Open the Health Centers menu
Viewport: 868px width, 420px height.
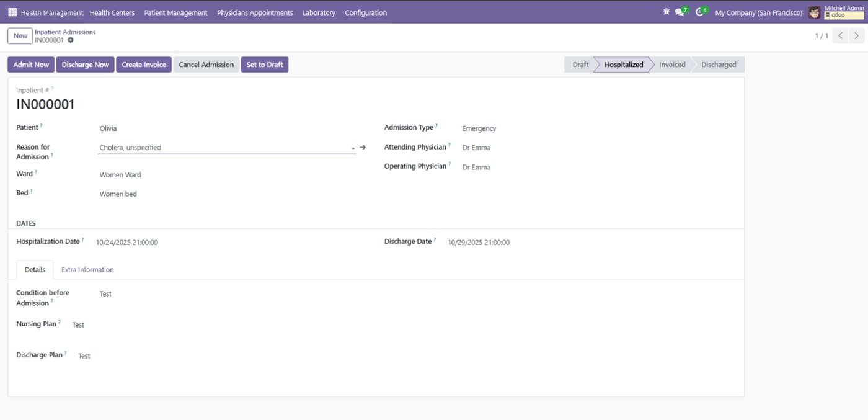click(112, 12)
